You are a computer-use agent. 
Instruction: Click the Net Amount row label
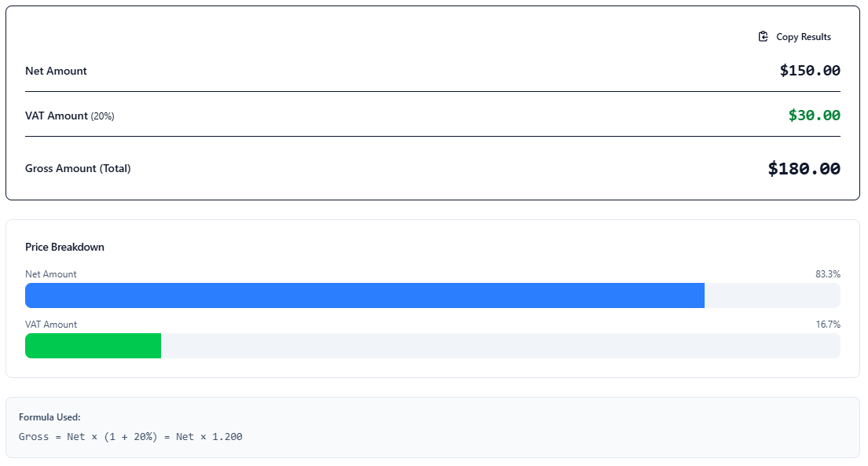coord(56,71)
